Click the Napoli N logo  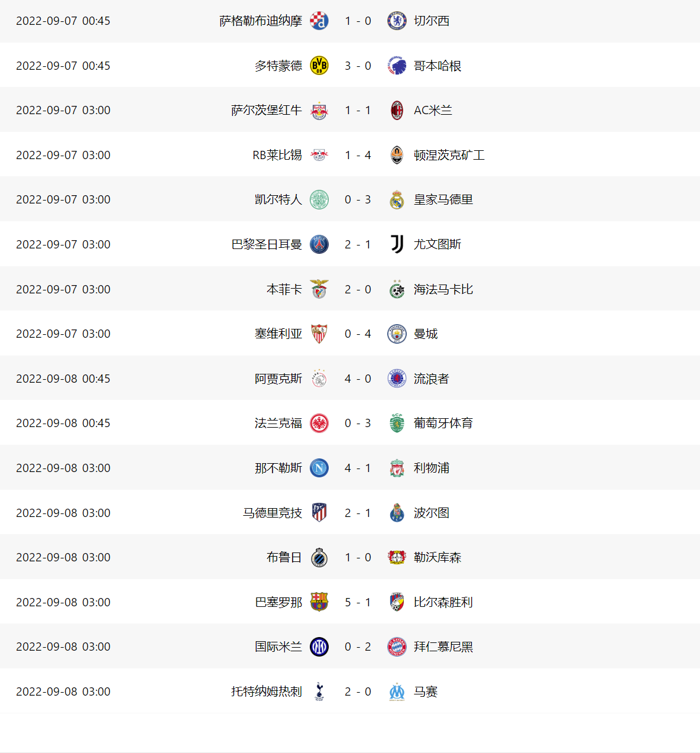(x=319, y=468)
